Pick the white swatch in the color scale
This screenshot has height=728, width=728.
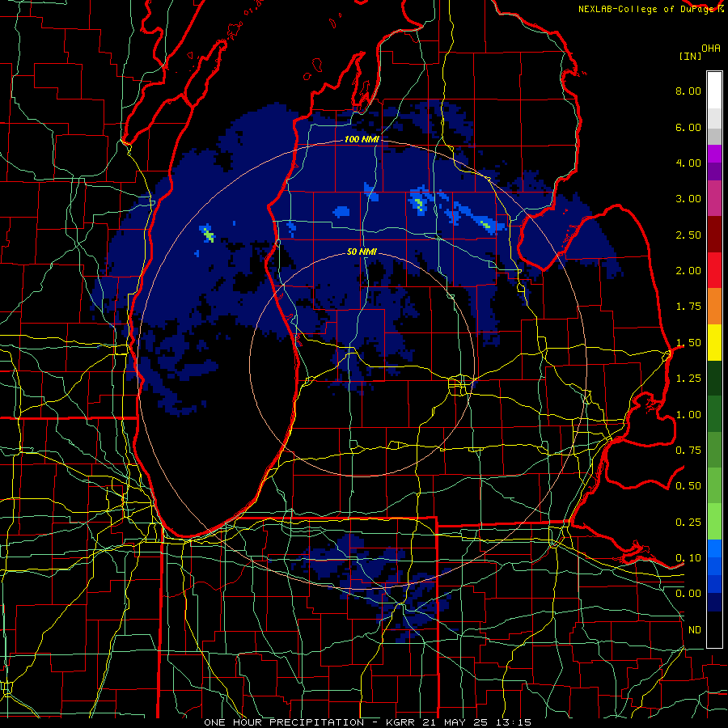point(714,90)
